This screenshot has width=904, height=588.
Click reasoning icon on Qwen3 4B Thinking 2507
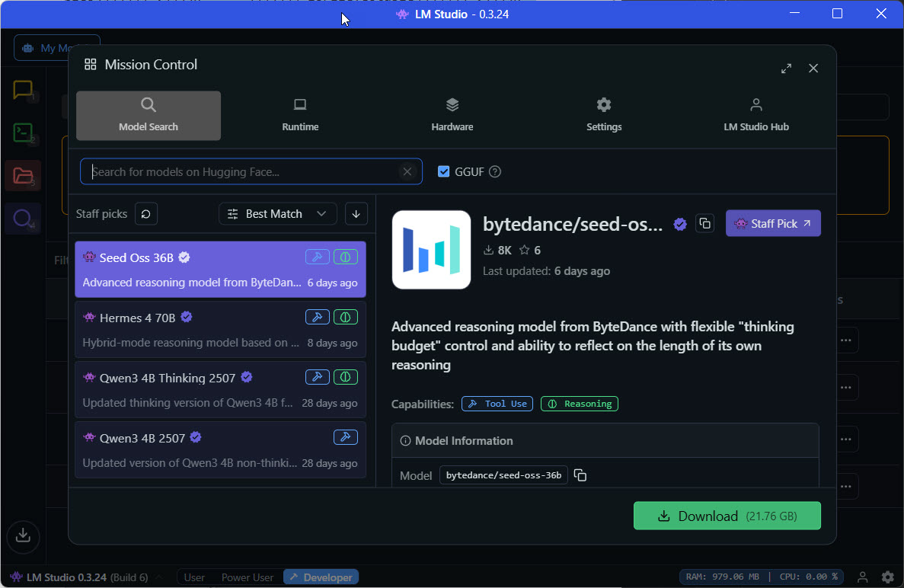click(345, 377)
